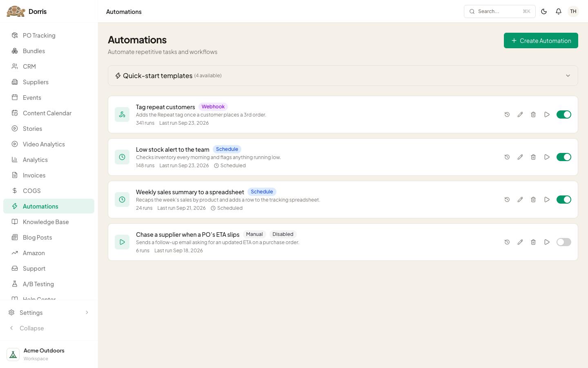Enable the Chase a supplier toggle
Screen dimensions: 588x368
[564, 242]
